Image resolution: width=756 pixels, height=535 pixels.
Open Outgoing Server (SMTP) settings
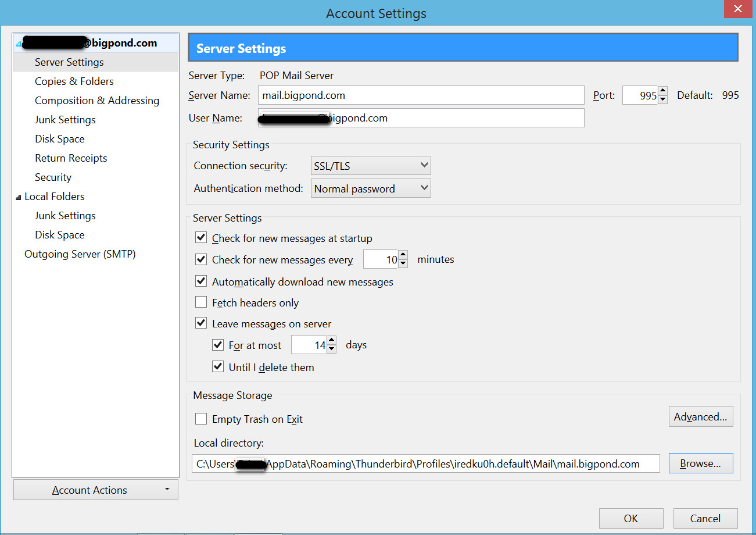[x=80, y=254]
